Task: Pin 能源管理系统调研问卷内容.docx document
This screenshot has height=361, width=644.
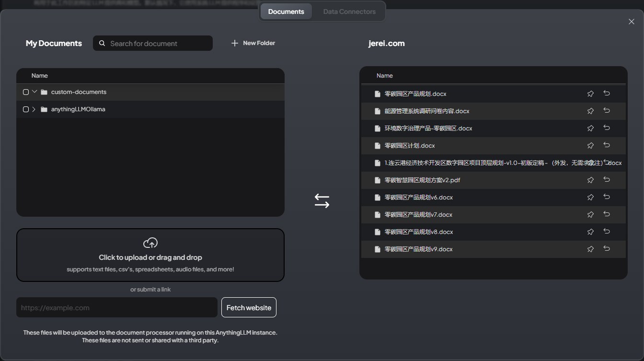Action: tap(590, 111)
